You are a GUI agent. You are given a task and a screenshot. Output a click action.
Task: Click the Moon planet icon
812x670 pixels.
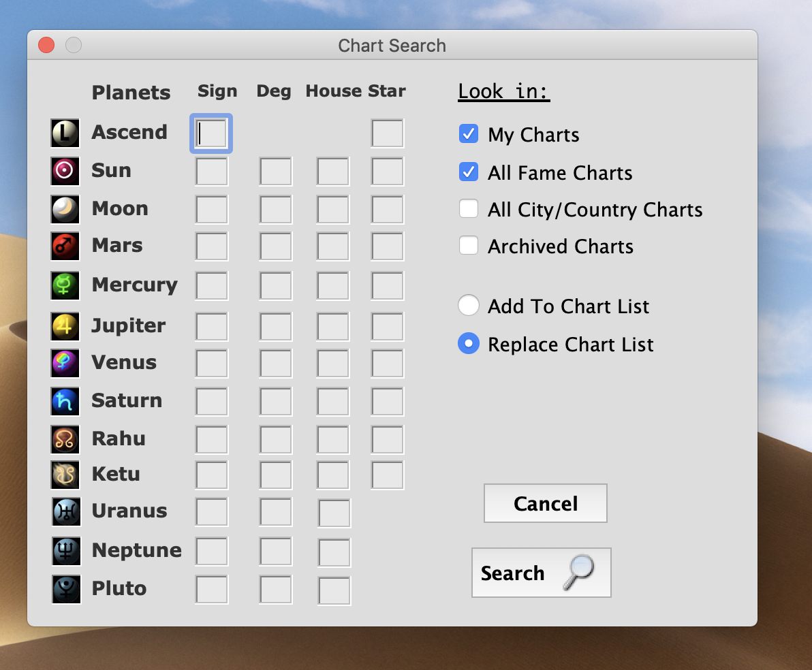(x=65, y=209)
